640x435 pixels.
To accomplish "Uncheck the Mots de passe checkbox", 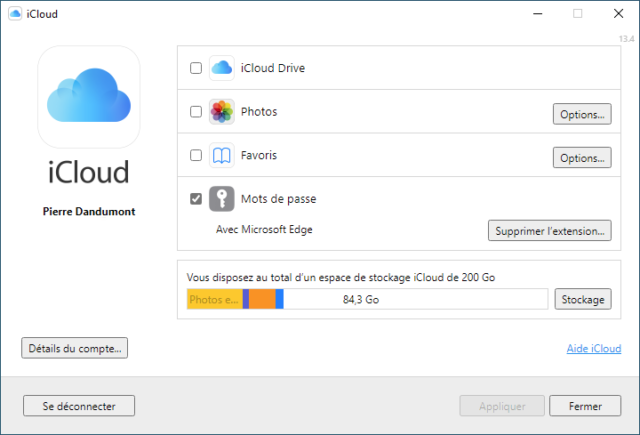I will click(x=196, y=199).
